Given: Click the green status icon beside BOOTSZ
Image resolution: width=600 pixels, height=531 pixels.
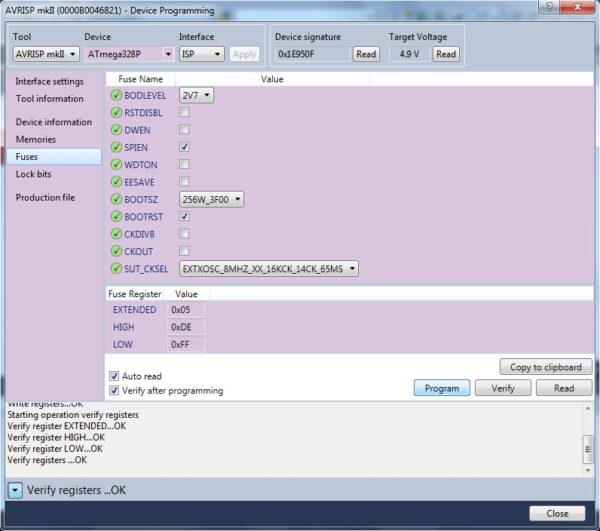Looking at the screenshot, I should point(116,199).
